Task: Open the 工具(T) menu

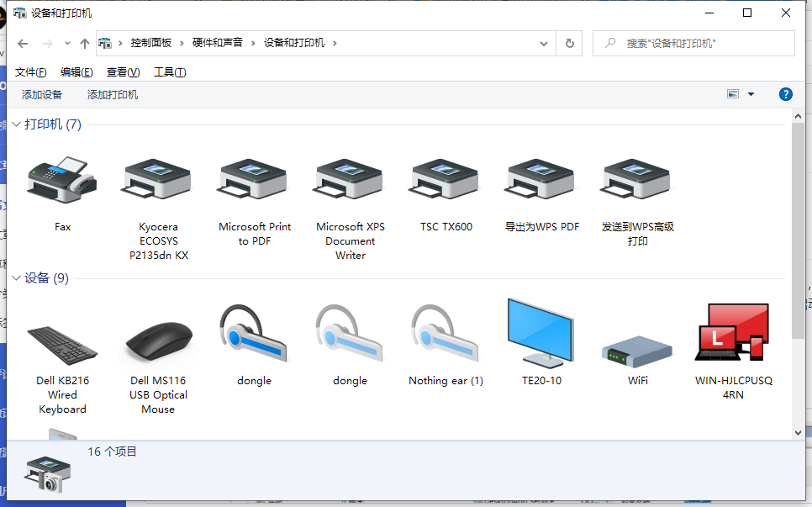Action: point(170,72)
